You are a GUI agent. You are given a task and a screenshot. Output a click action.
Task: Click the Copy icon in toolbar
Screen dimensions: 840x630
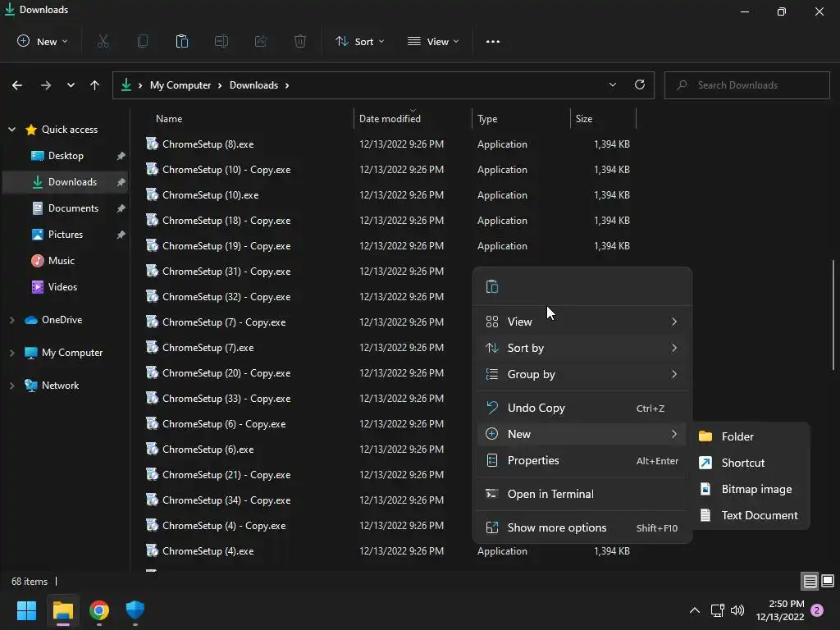[x=143, y=41]
